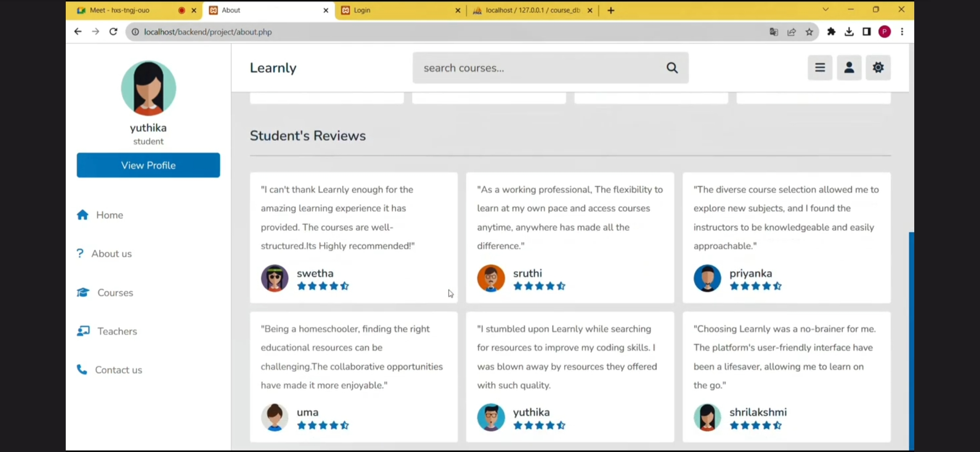980x452 pixels.
Task: Switch to the Meet browser tab
Action: pos(119,10)
